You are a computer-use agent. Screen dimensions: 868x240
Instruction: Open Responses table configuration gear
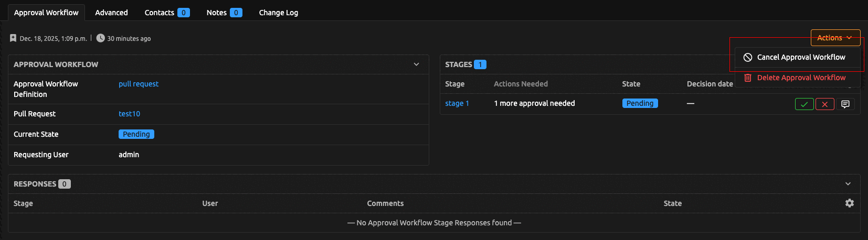click(x=849, y=203)
